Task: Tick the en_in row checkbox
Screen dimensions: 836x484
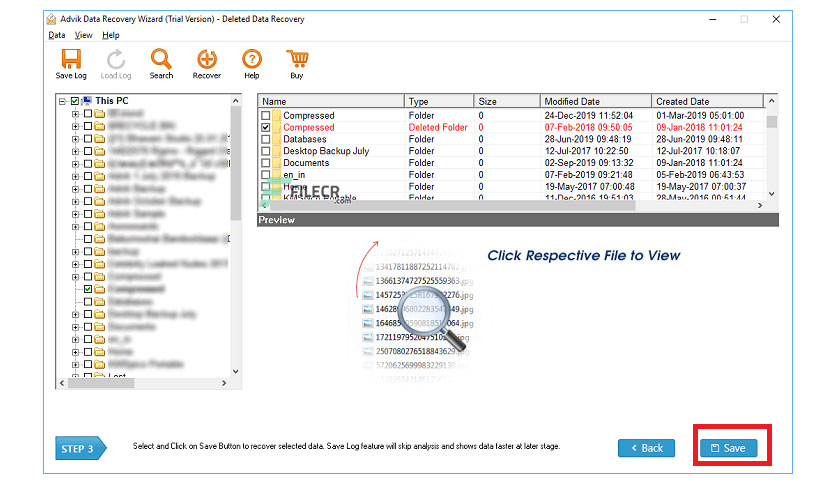Action: pos(266,174)
